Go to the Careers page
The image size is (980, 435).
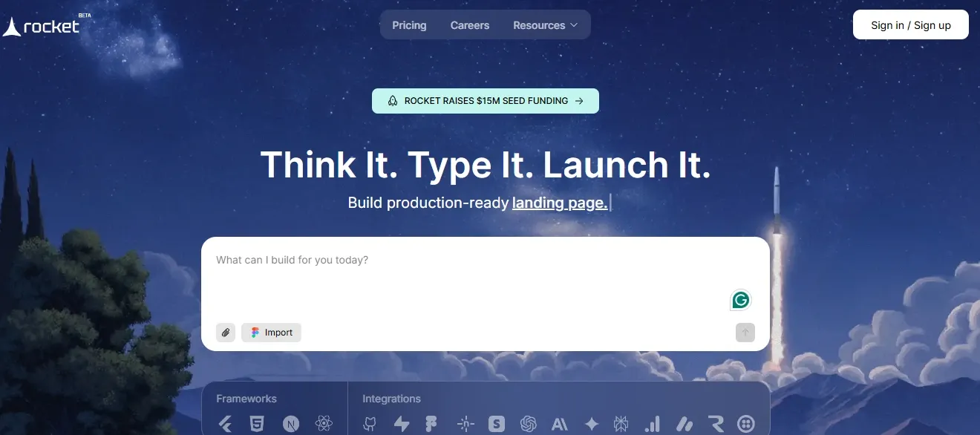tap(470, 25)
